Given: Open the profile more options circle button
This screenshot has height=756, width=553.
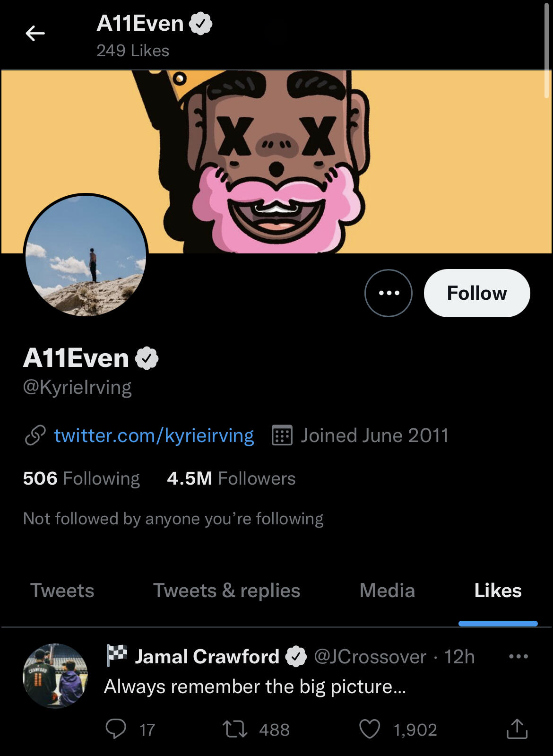Looking at the screenshot, I should click(389, 293).
